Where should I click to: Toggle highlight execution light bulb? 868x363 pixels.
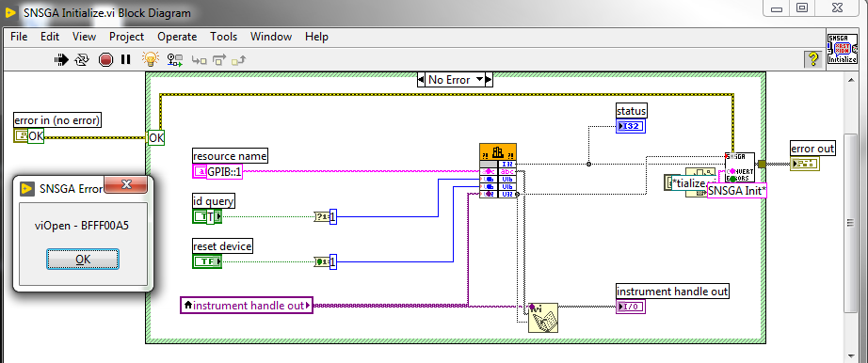coord(151,58)
